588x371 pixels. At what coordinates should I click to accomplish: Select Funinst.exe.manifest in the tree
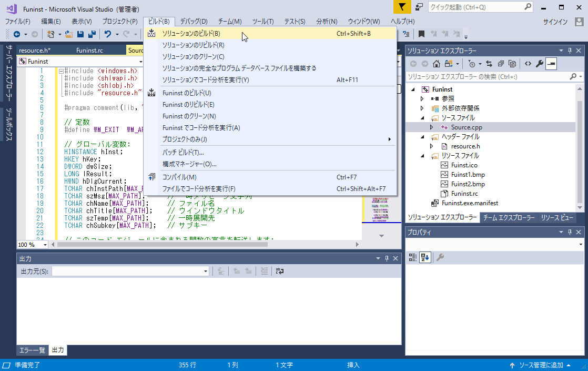click(x=470, y=203)
